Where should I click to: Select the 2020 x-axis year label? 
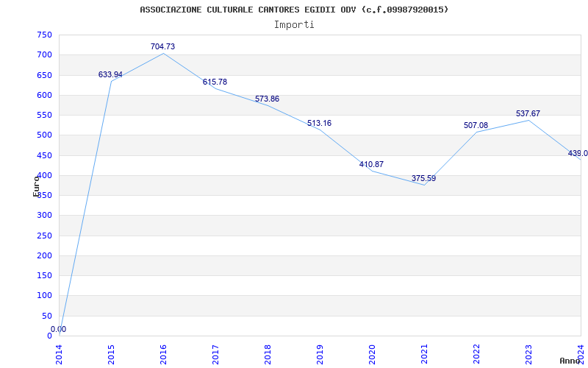point(372,355)
